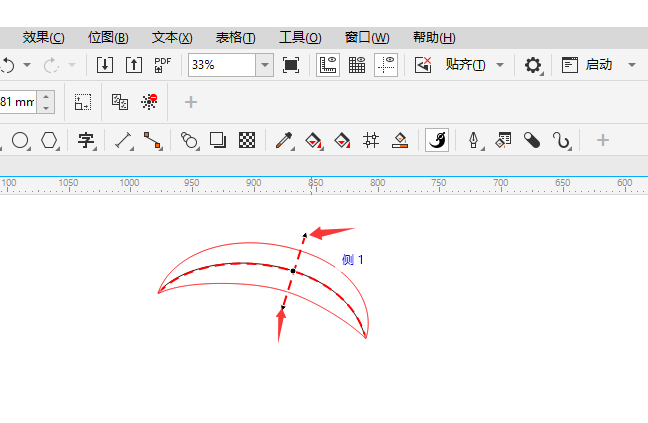Open the 帮助(H) menu
This screenshot has height=423, width=648.
(434, 38)
